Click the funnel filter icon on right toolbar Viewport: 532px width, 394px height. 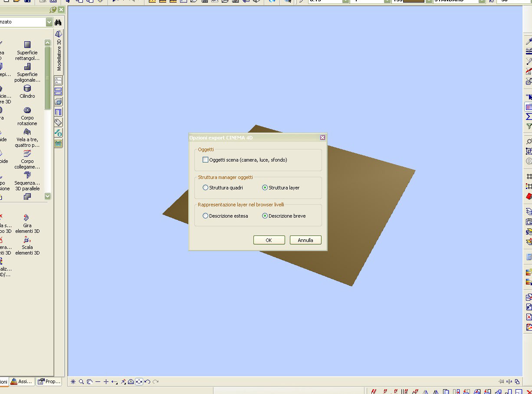coord(529,127)
